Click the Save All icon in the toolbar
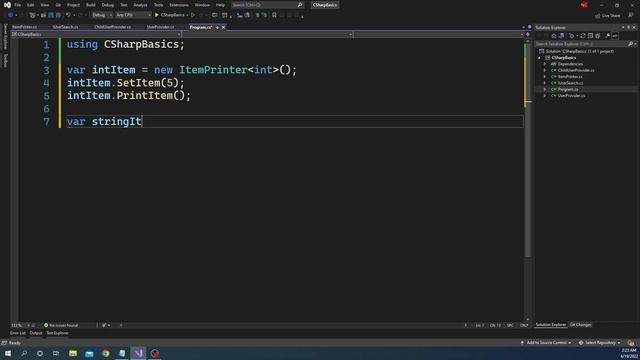 (x=58, y=15)
